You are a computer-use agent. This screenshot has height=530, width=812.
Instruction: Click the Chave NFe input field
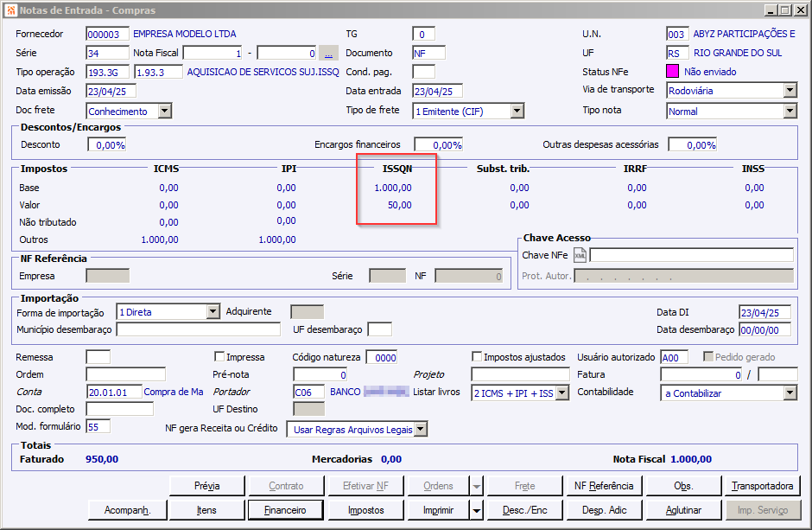pos(690,255)
